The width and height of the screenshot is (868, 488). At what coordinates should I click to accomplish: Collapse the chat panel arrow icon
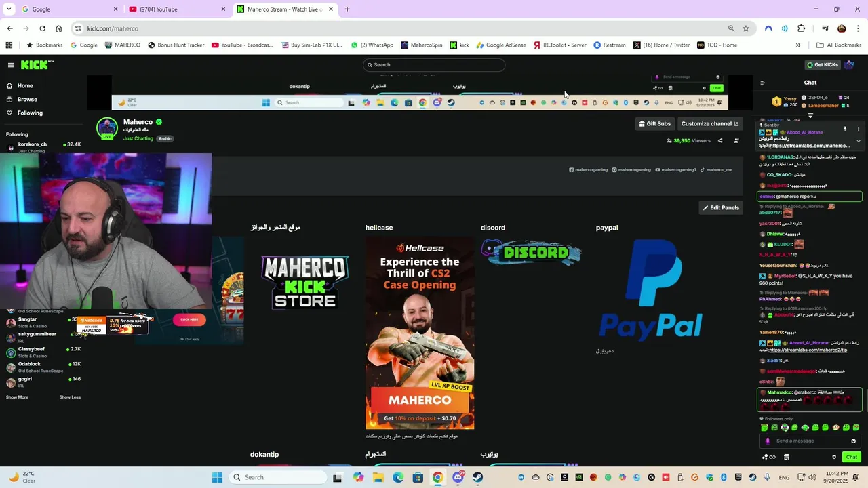click(x=762, y=83)
